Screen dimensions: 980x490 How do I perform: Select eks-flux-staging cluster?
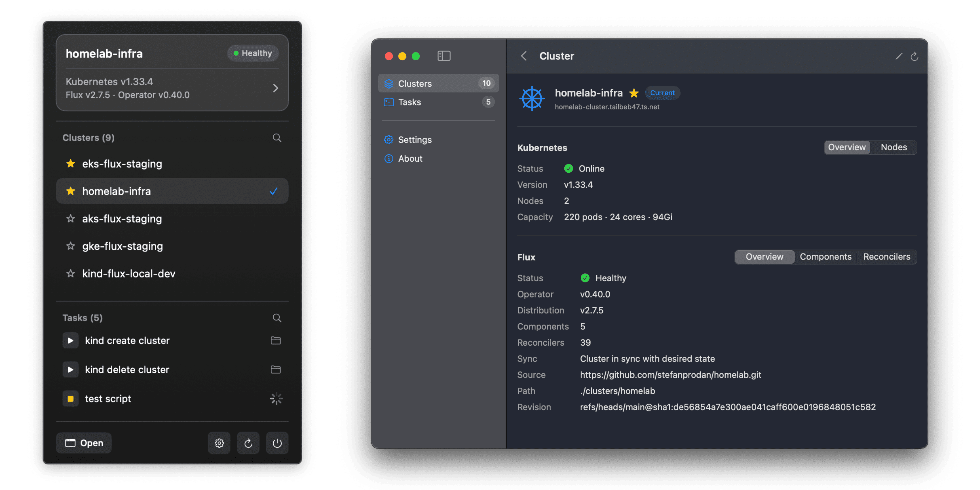(172, 164)
